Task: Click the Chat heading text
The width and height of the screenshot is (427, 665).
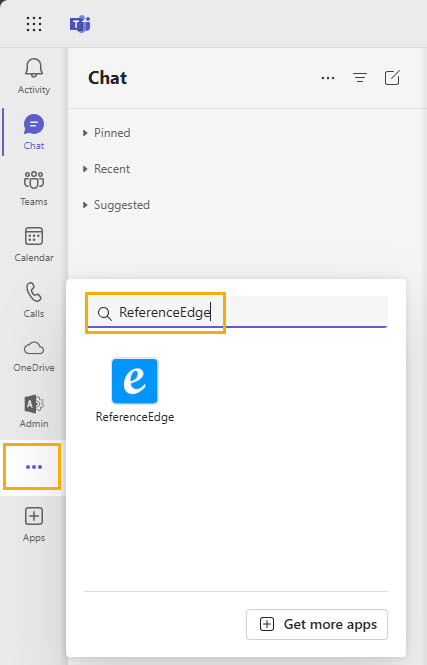Action: [x=107, y=78]
